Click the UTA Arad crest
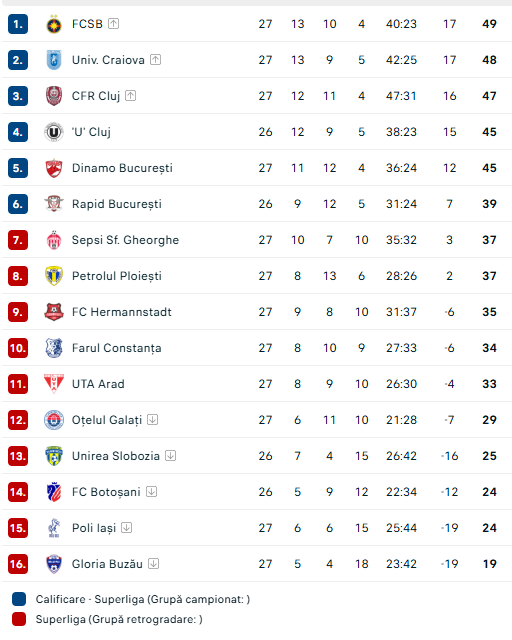Image resolution: width=512 pixels, height=640 pixels. tap(53, 384)
